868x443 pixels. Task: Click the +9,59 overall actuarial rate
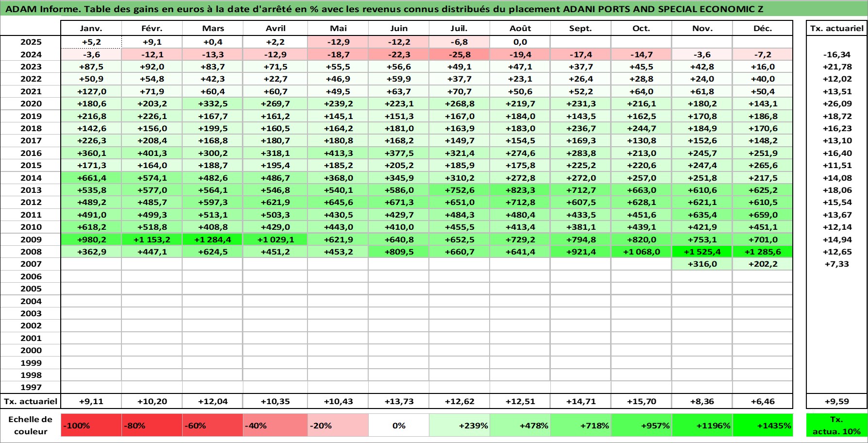click(837, 401)
